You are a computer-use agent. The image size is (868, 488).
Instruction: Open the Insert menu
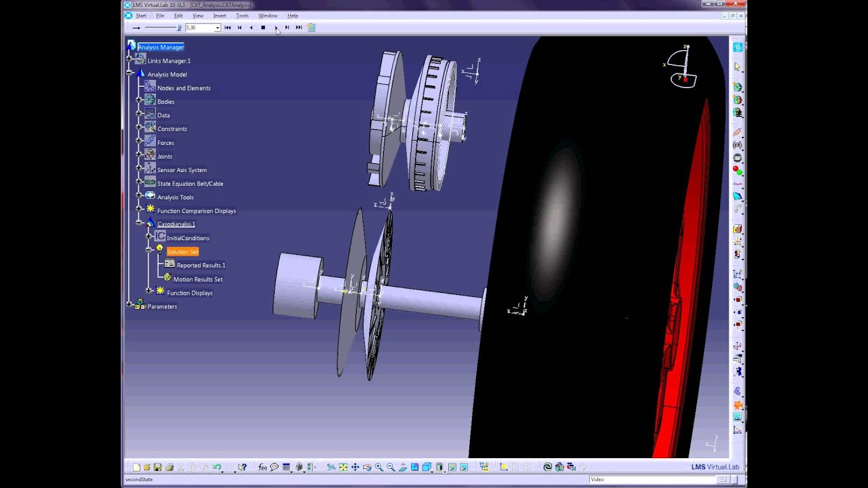tap(220, 16)
